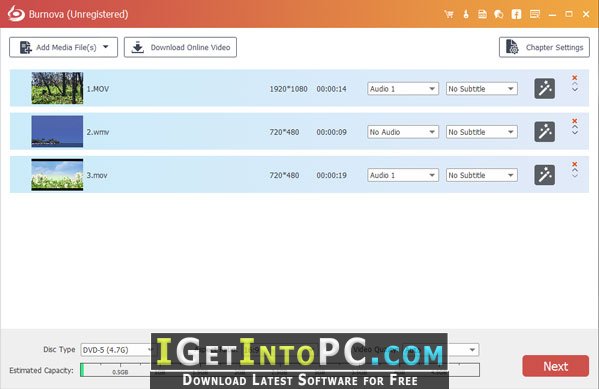
Task: Open Add Media File(s) menu arrow
Action: tap(106, 47)
